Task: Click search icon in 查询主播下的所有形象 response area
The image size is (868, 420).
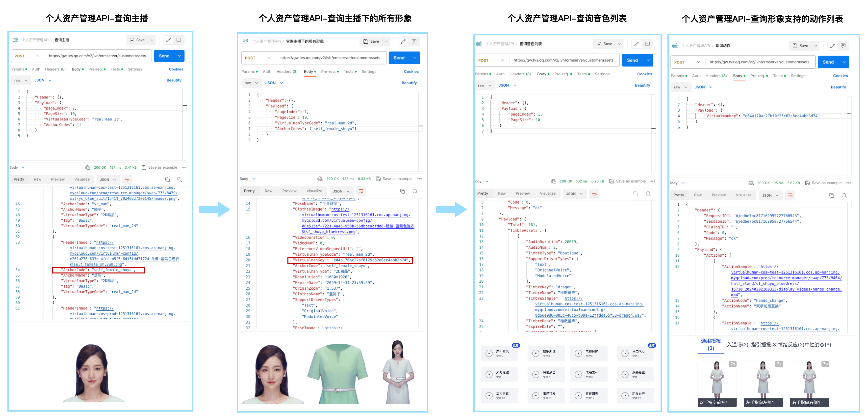Action: 415,191
